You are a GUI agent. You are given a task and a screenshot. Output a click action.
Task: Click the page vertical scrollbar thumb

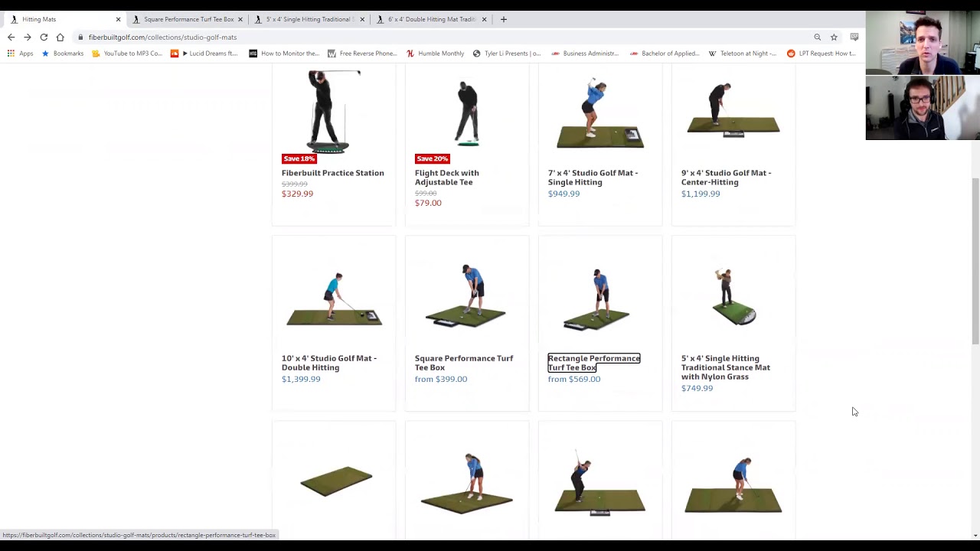coord(975,260)
